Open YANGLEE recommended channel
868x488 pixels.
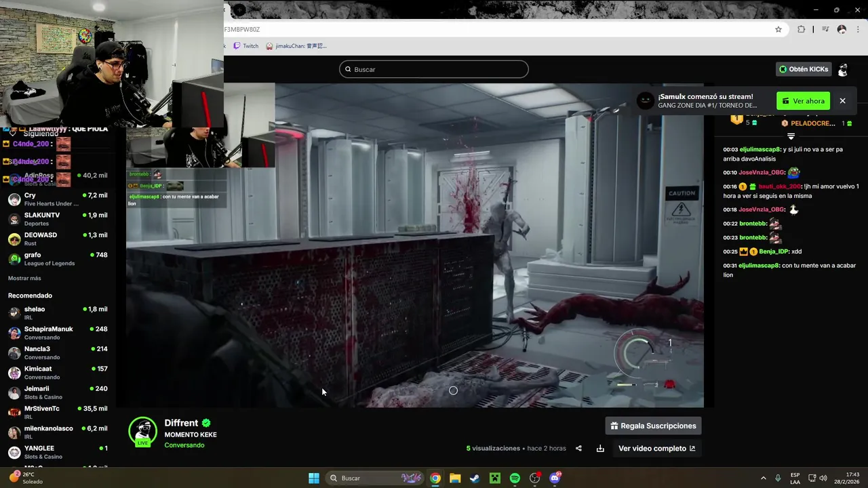tap(58, 452)
